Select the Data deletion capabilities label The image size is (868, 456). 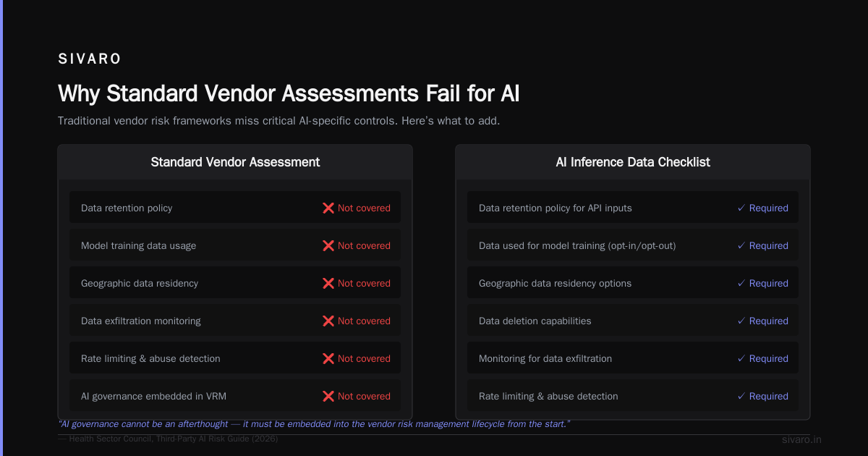coord(535,321)
